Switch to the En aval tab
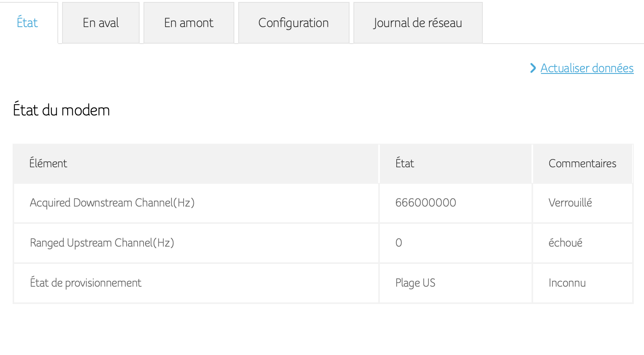This screenshot has width=644, height=355. tap(101, 23)
